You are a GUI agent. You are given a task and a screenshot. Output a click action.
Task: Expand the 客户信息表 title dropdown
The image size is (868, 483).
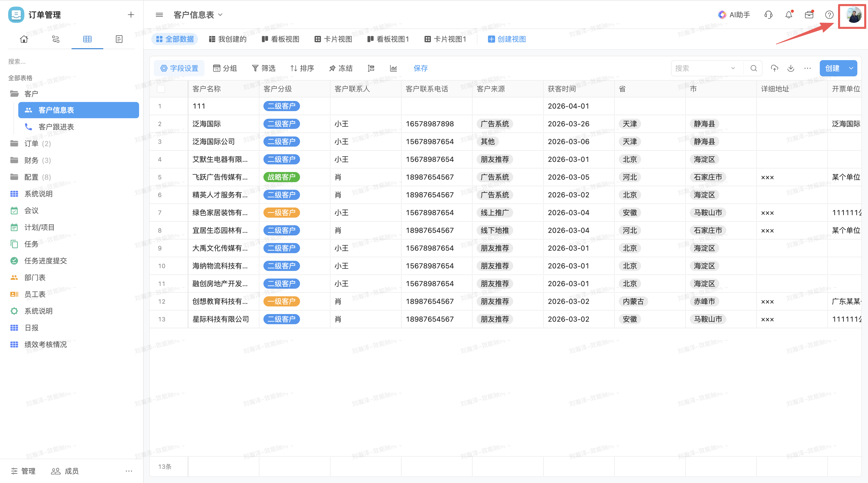click(x=220, y=15)
